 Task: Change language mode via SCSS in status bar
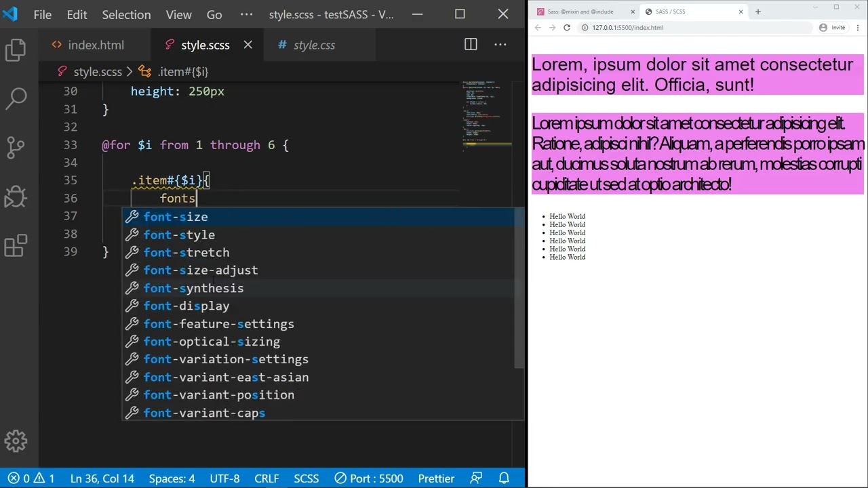[307, 479]
